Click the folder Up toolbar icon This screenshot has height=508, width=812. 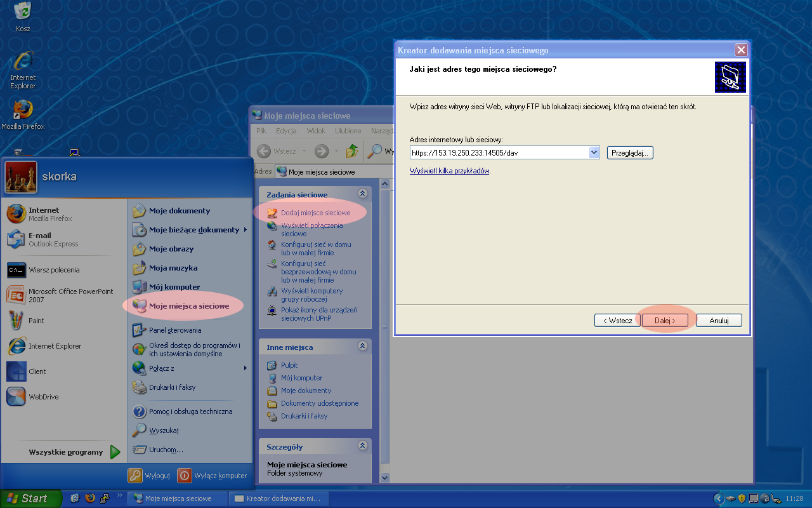click(352, 151)
